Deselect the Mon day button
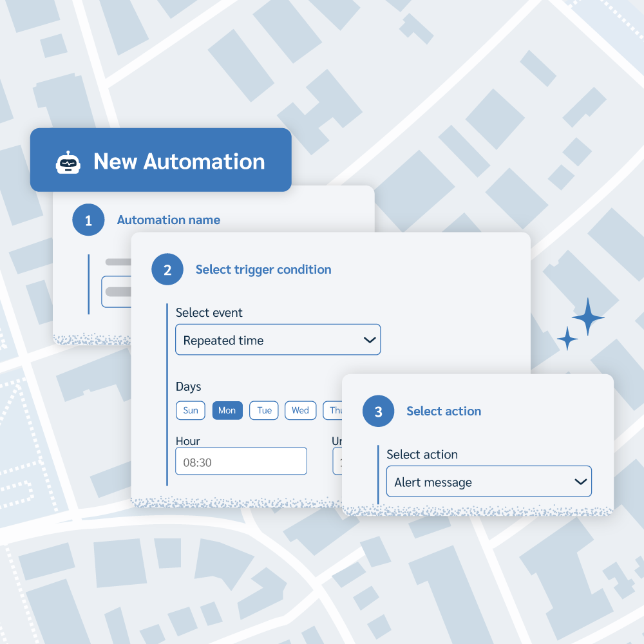This screenshot has width=644, height=644. (x=227, y=410)
